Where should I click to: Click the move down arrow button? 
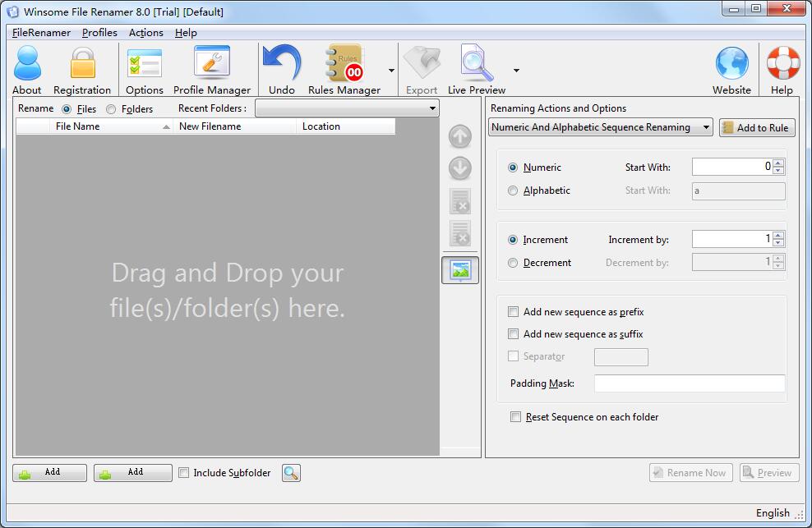pyautogui.click(x=460, y=168)
